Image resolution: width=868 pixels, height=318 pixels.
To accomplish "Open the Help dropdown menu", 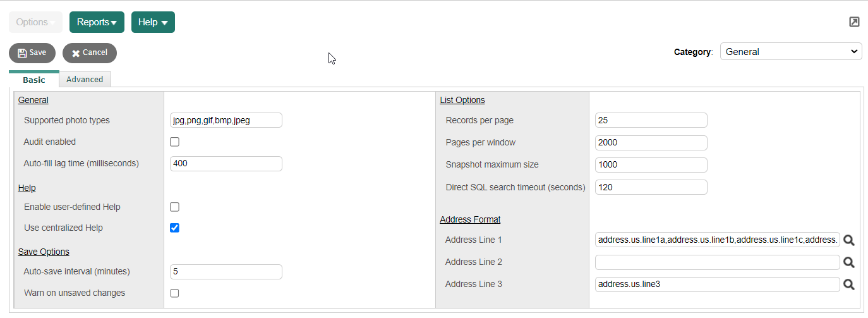I will 153,22.
